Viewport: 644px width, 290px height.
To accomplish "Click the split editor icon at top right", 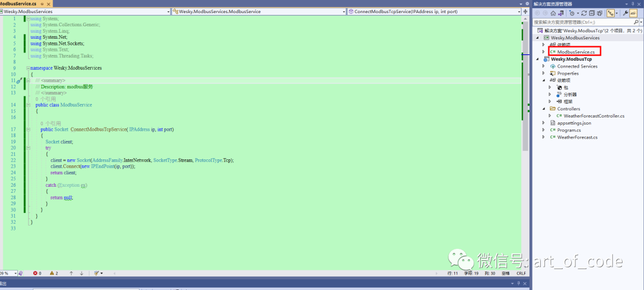I will click(525, 11).
